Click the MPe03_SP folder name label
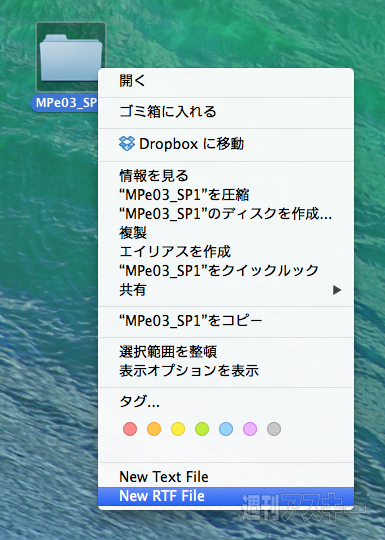The image size is (385, 540). click(x=64, y=103)
